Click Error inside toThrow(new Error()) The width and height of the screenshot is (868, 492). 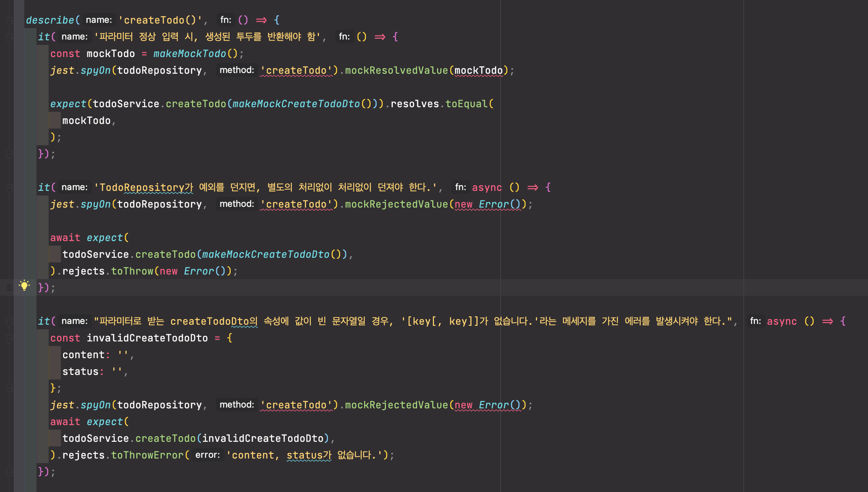[199, 271]
